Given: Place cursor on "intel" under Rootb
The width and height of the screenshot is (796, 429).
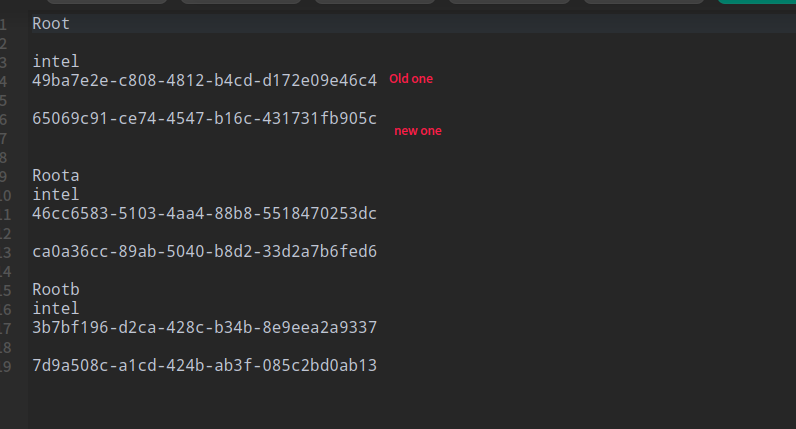Looking at the screenshot, I should coord(55,308).
